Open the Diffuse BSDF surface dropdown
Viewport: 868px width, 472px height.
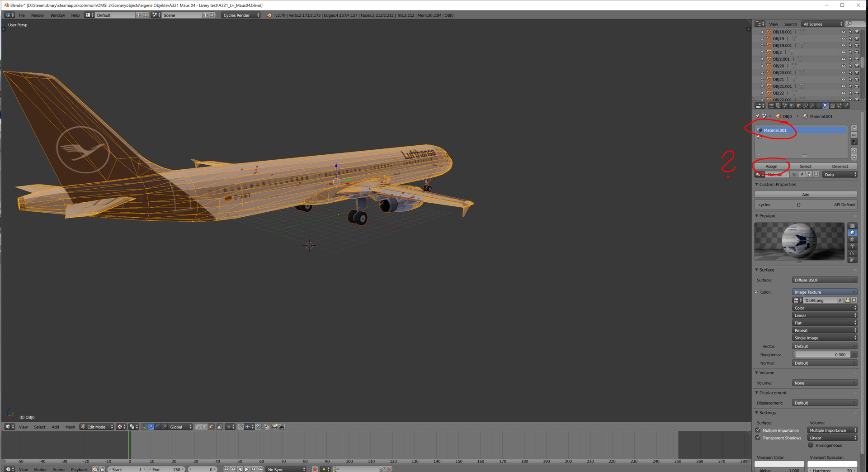[x=824, y=280]
